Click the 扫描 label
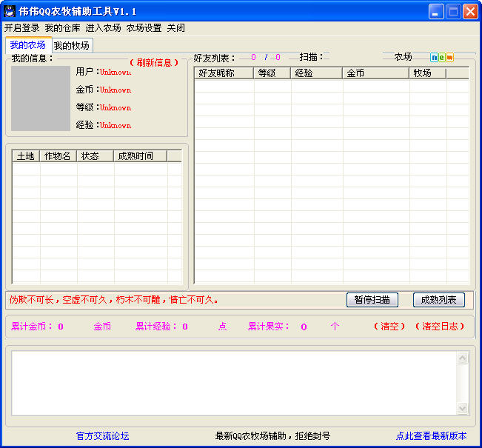Viewport: 482px width, 448px height. click(311, 57)
